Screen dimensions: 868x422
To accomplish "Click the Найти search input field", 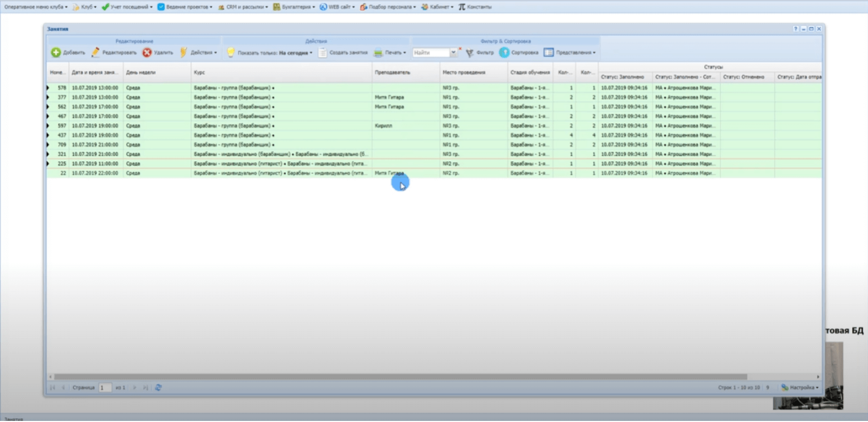I will (x=431, y=52).
